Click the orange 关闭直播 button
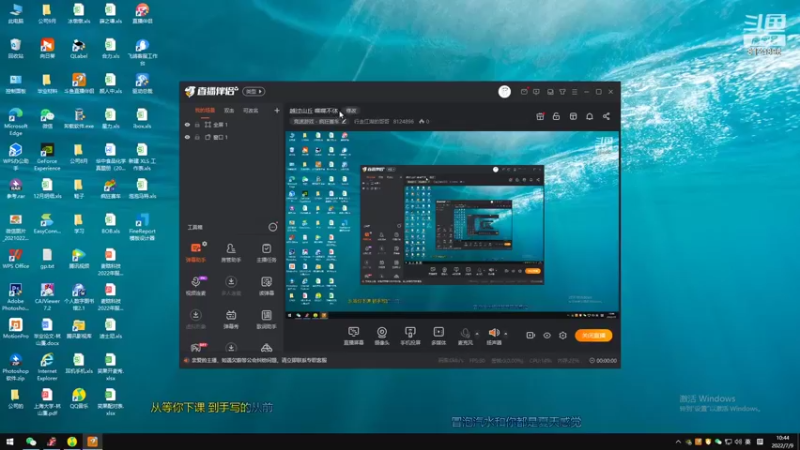The width and height of the screenshot is (800, 450). [594, 335]
